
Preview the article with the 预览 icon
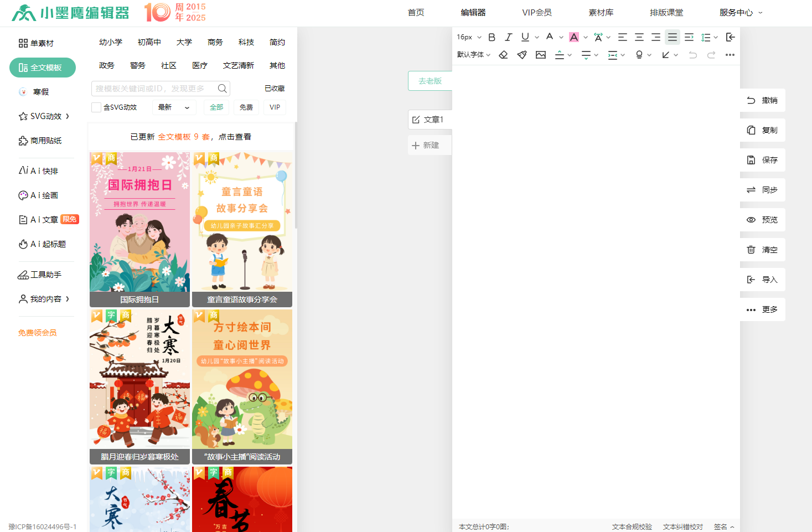coord(763,220)
